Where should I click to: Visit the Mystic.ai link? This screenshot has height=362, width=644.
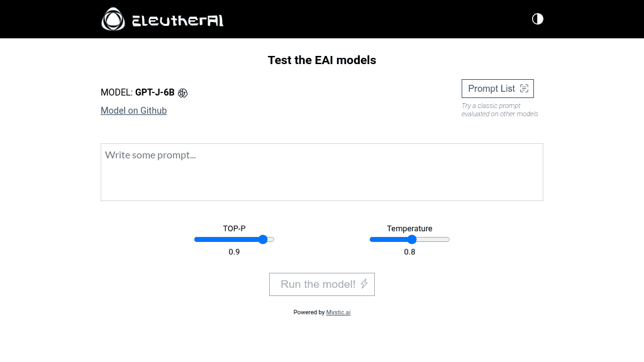[338, 312]
